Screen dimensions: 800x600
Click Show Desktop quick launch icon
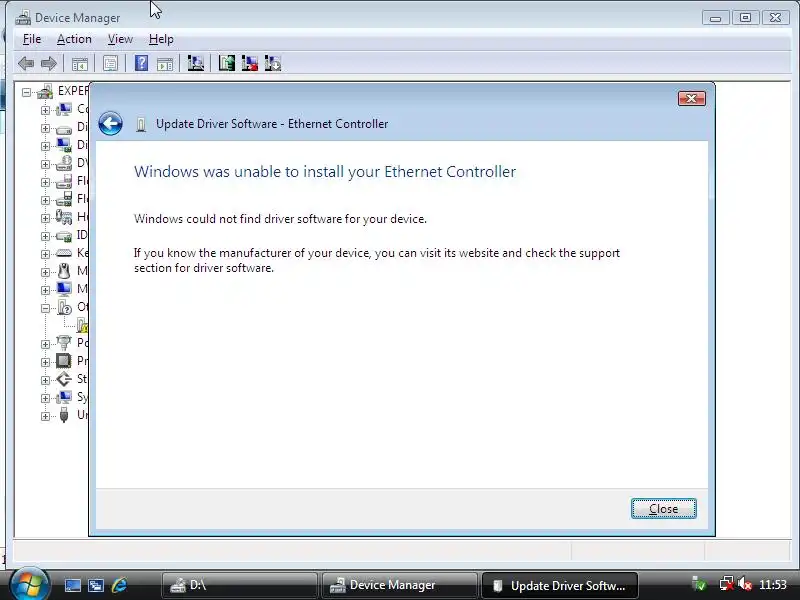coord(73,585)
